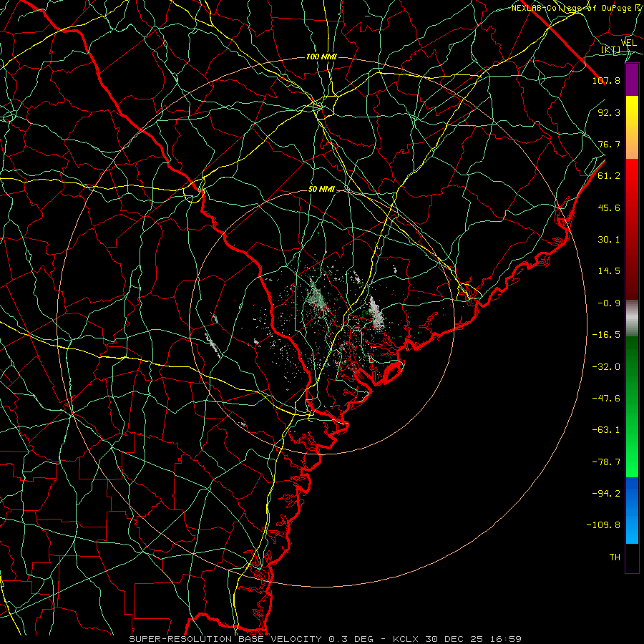Click the 76.7 velocity scale value

pos(609,144)
